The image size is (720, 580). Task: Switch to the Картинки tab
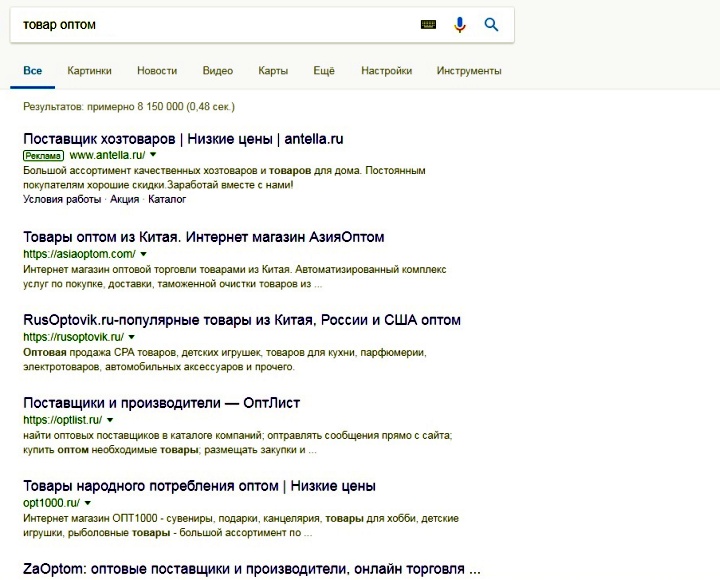[x=89, y=71]
